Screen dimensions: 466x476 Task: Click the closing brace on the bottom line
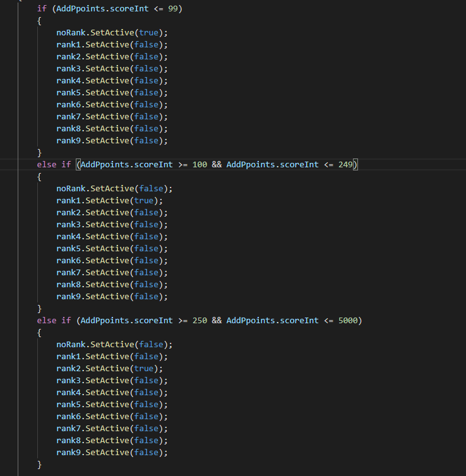point(39,464)
